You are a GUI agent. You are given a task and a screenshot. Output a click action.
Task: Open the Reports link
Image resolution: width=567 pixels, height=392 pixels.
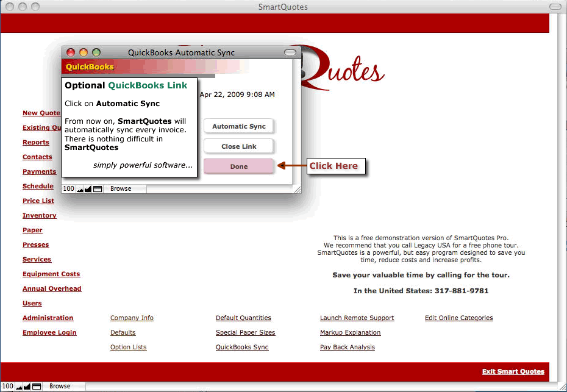36,142
